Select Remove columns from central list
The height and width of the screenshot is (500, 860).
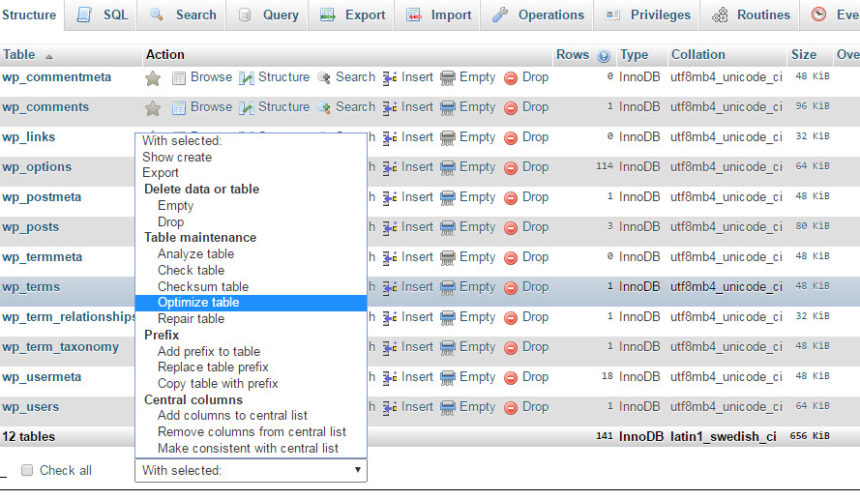click(252, 432)
